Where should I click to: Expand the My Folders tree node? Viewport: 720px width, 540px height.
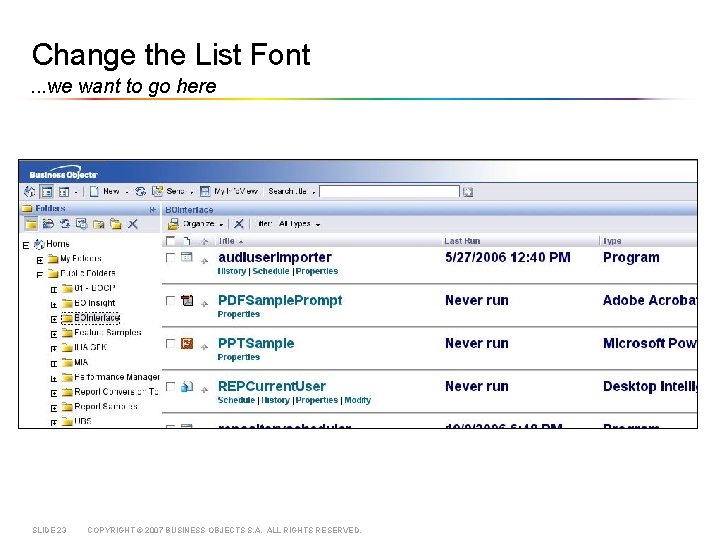[40, 260]
